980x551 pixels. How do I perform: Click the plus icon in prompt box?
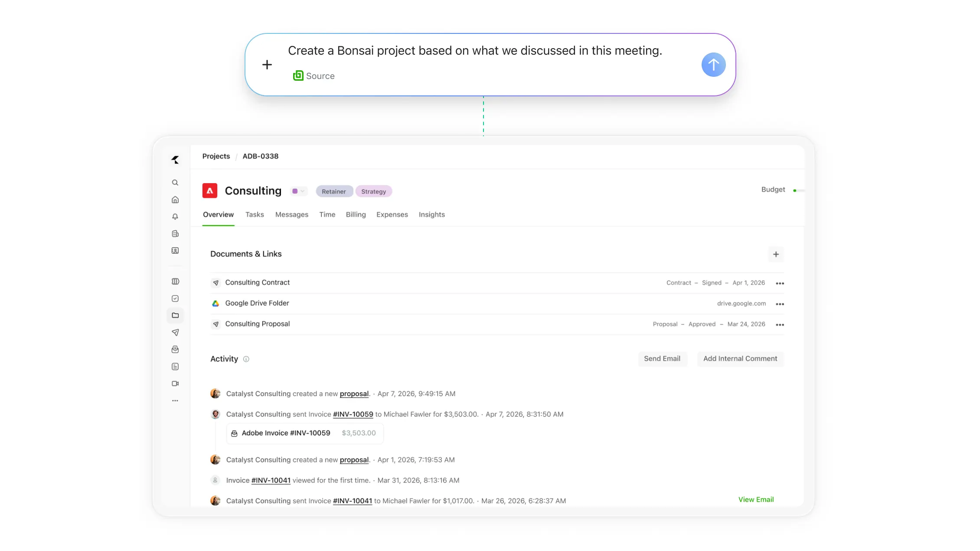[267, 65]
